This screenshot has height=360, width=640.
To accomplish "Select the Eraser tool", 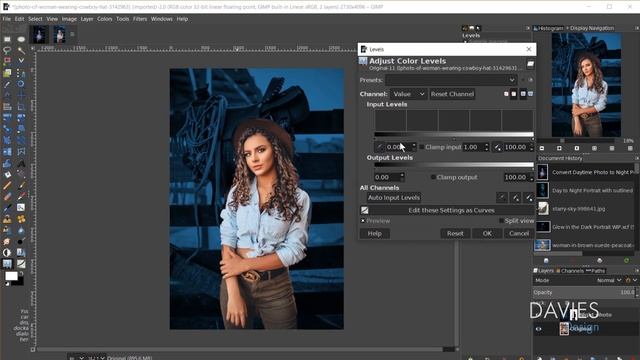I will point(7,196).
